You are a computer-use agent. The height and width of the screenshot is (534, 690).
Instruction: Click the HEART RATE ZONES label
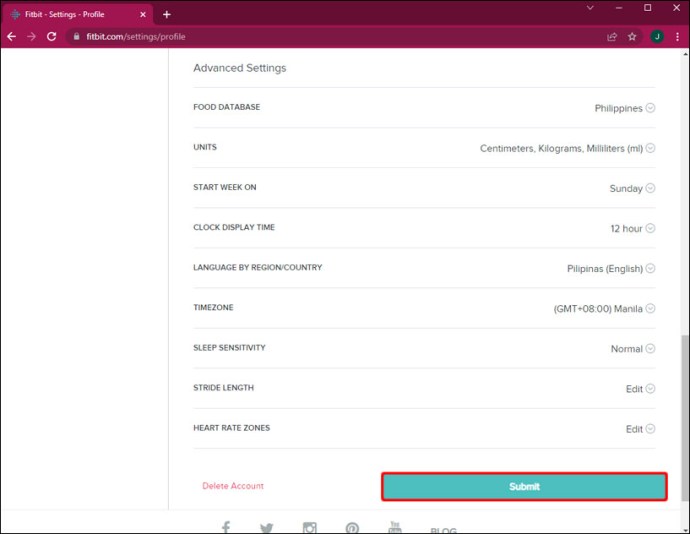231,427
